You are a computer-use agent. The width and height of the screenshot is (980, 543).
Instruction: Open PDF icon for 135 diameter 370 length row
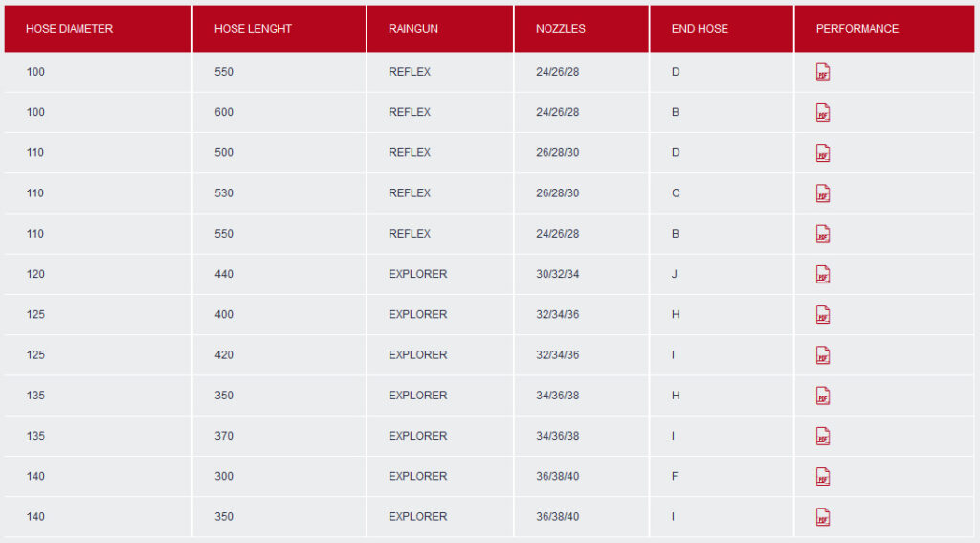point(822,436)
